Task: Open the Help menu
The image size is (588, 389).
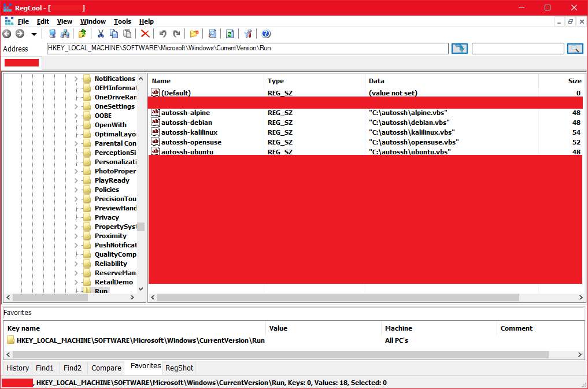Action: [146, 21]
